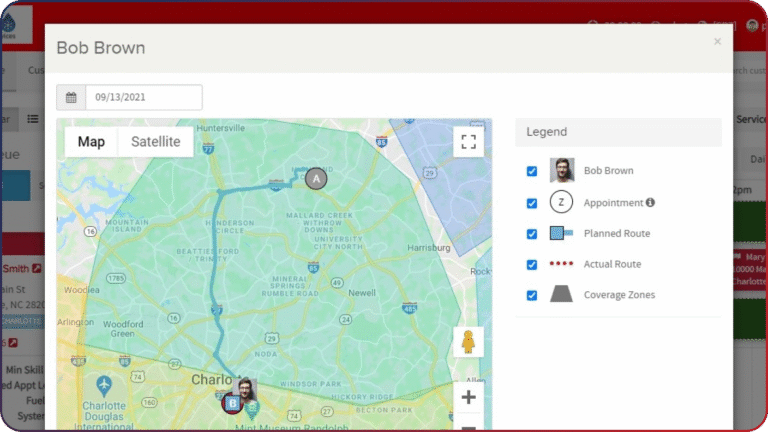Click Bob Brown's photo marker on map

coord(245,389)
